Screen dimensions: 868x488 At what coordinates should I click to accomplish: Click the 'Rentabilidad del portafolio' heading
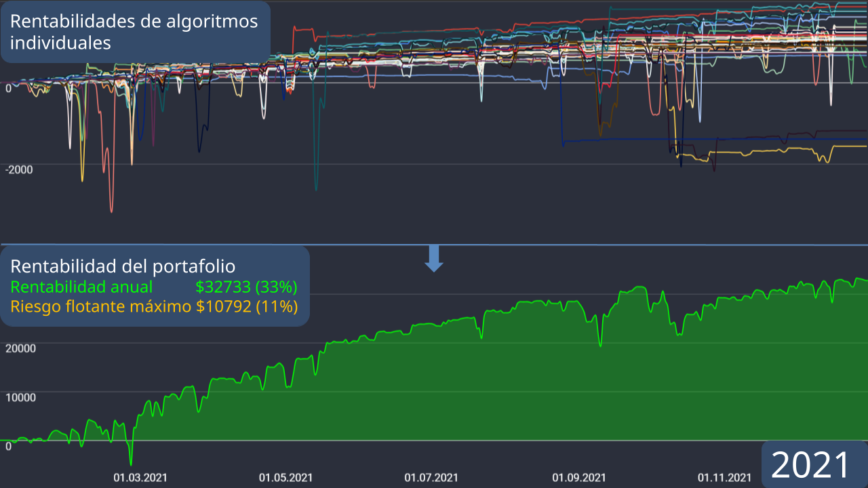tap(123, 266)
